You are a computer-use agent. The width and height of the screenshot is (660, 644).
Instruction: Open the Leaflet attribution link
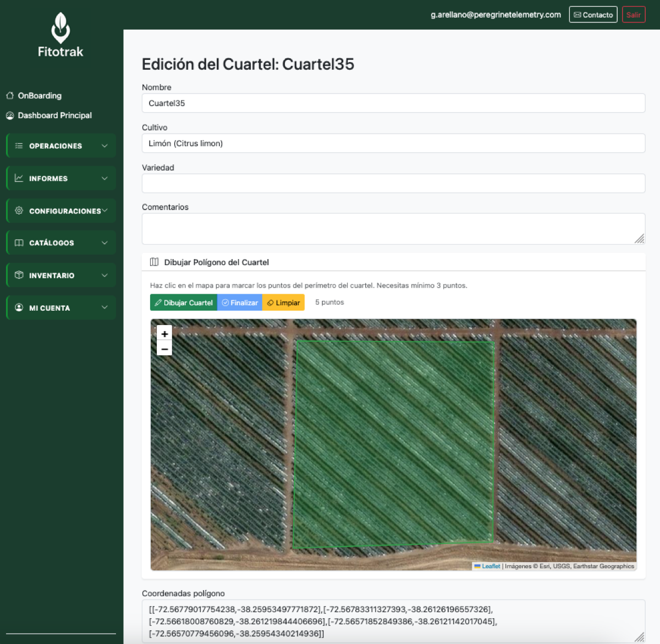click(491, 566)
